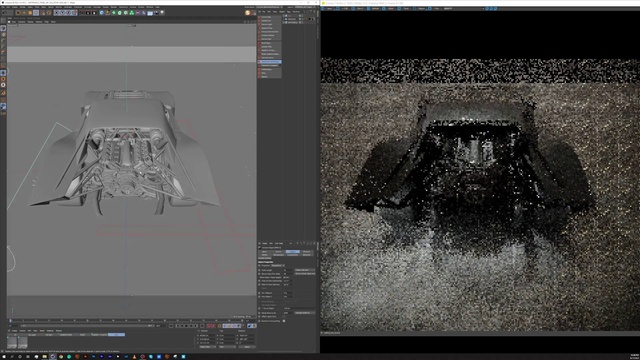Click the red Record Active Objects button
Image resolution: width=640 pixels, height=360 pixels.
pyautogui.click(x=209, y=326)
